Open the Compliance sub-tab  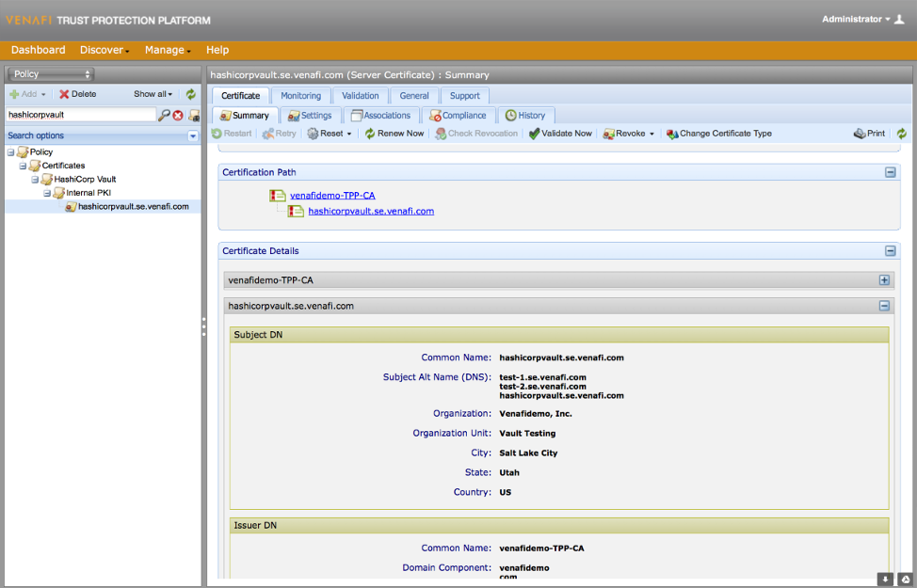click(x=458, y=115)
